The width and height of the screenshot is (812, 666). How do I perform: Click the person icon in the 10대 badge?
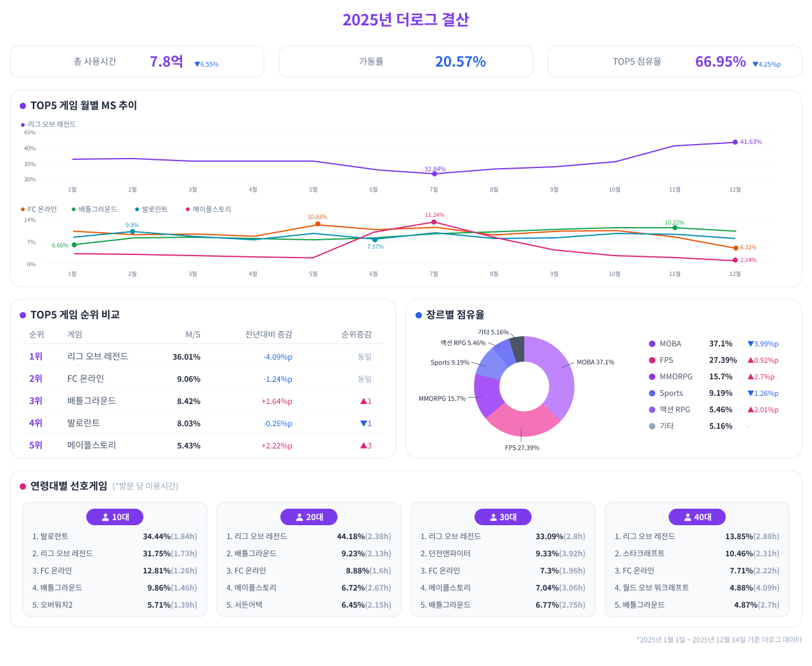point(105,517)
